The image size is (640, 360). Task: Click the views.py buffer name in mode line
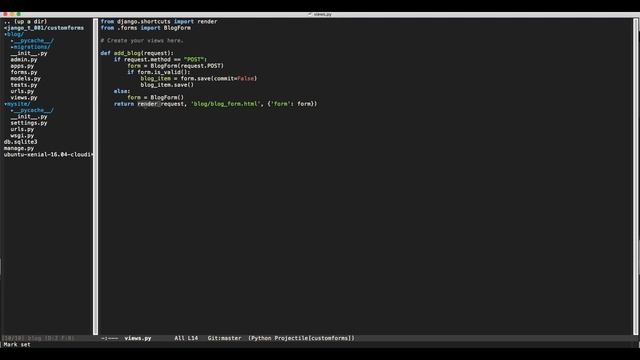[138, 338]
